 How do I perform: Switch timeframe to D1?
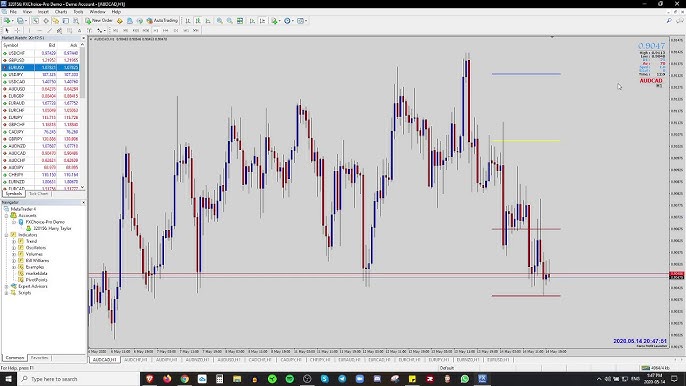tap(175, 30)
